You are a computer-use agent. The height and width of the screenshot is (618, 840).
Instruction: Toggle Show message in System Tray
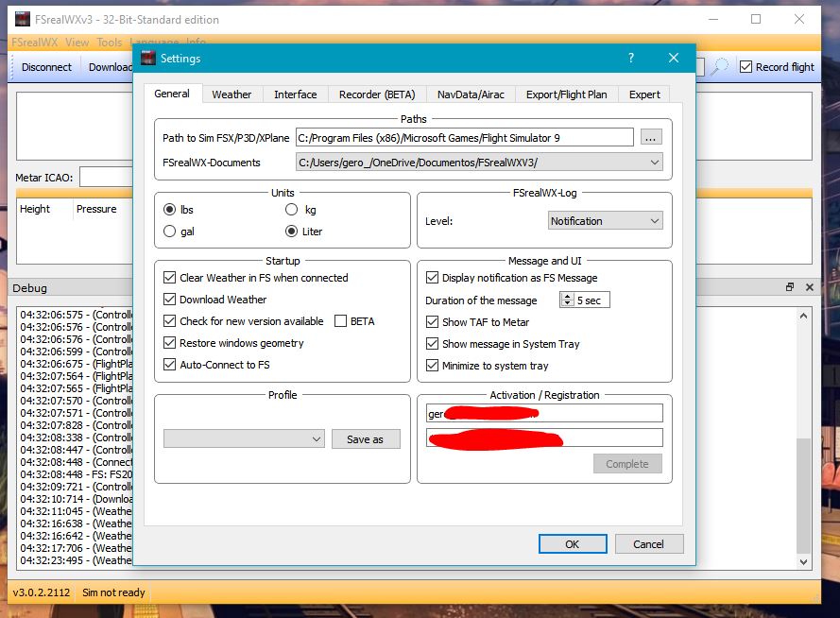click(433, 344)
